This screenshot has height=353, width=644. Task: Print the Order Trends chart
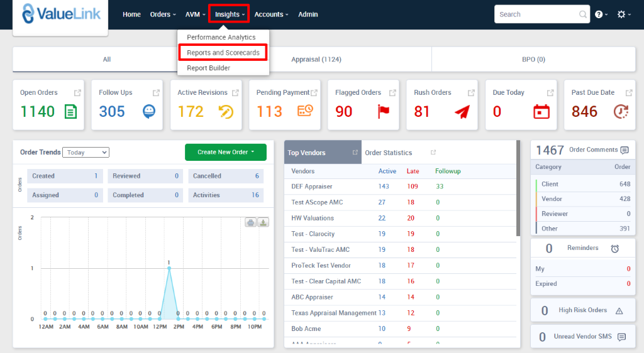click(250, 222)
